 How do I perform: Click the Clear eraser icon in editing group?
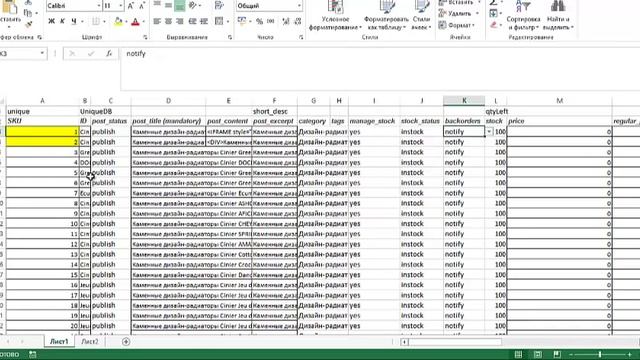(493, 25)
